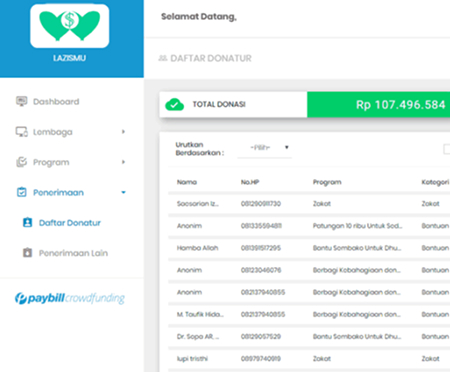Viewport: 450px width, 372px height.
Task: Click the green cloud checkmark icon
Action: [175, 105]
